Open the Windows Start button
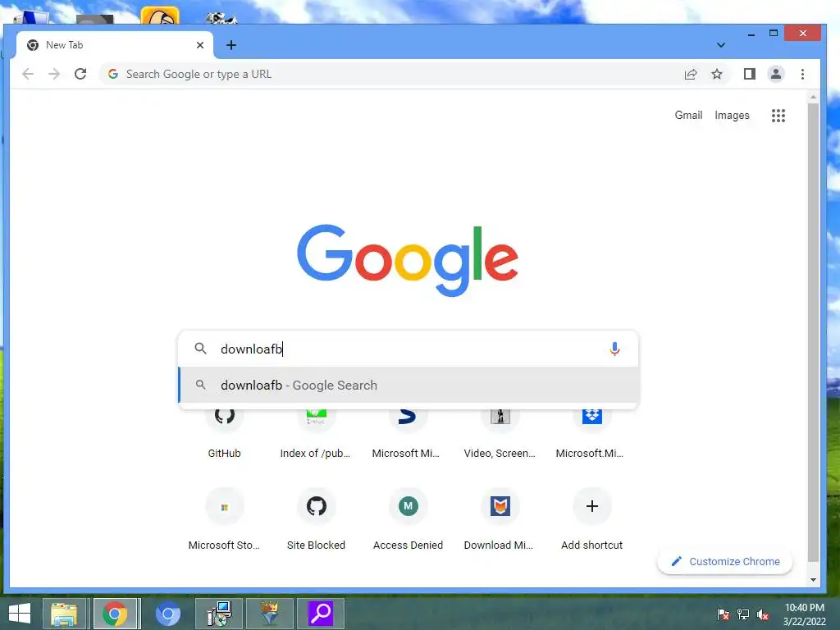The height and width of the screenshot is (630, 840). tap(20, 614)
